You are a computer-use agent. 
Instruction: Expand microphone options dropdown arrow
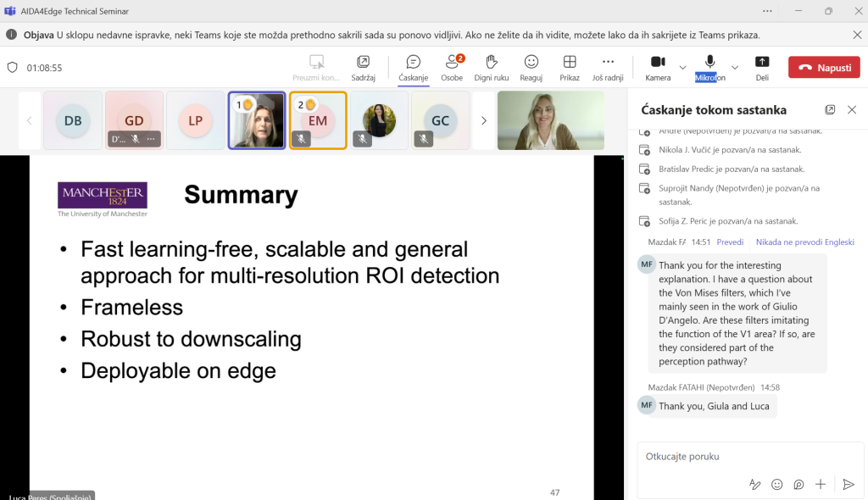[x=734, y=67]
